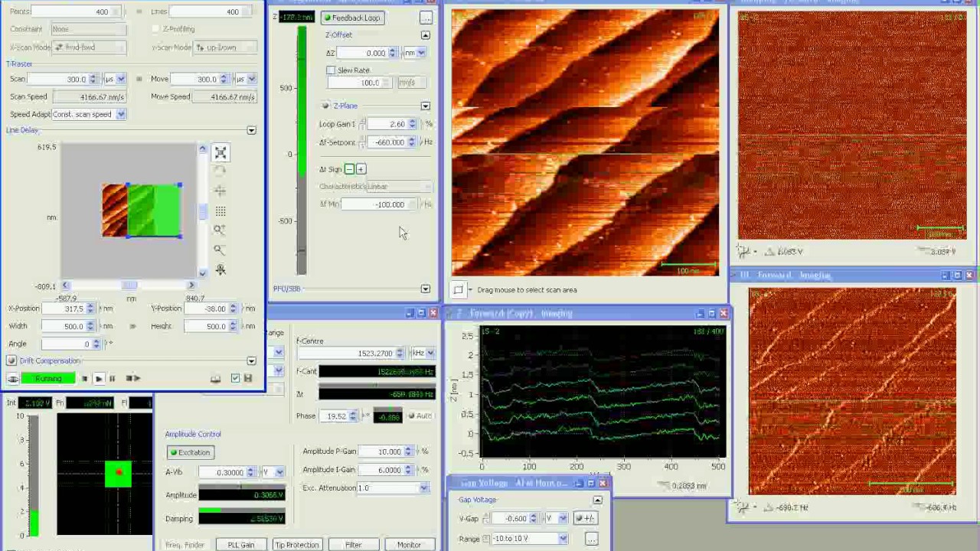Click the rotate scan frame icon
This screenshot has height=551, width=980.
click(x=220, y=172)
